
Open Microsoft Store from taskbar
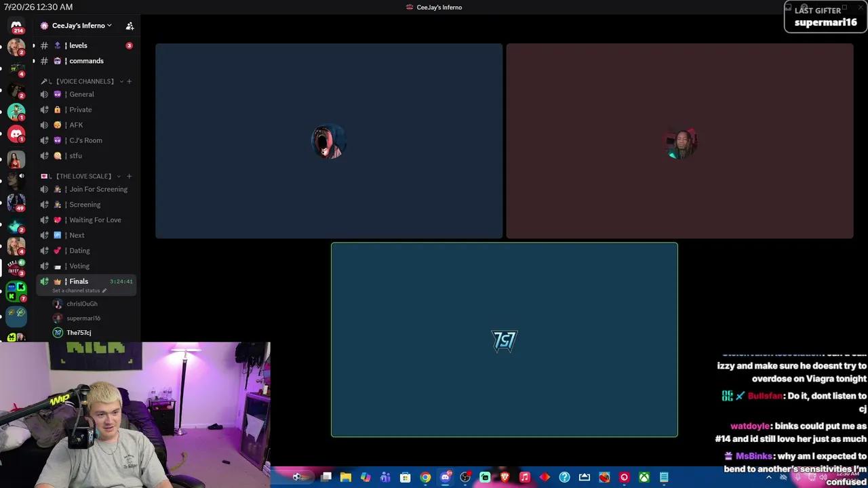(405, 477)
